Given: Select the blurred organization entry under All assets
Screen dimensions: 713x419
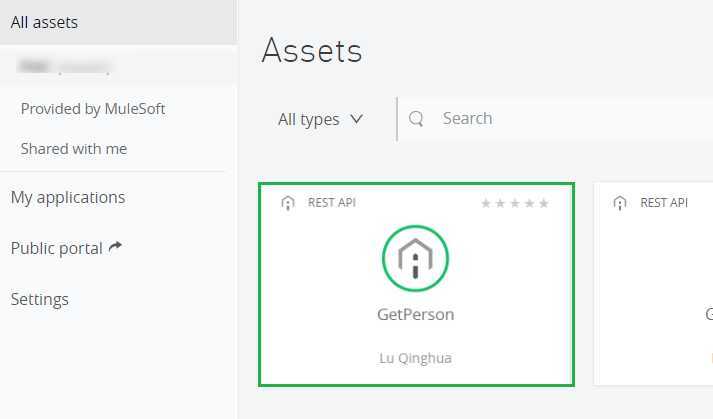Looking at the screenshot, I should pos(64,66).
